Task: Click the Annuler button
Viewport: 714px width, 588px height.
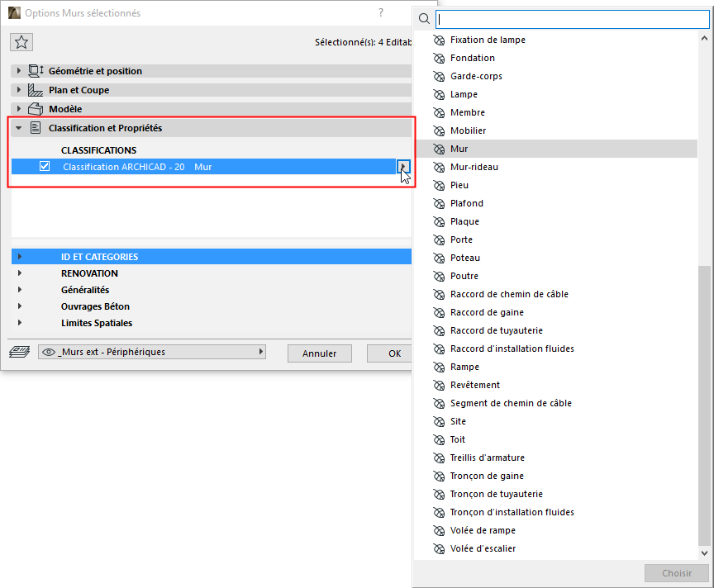Action: point(320,353)
